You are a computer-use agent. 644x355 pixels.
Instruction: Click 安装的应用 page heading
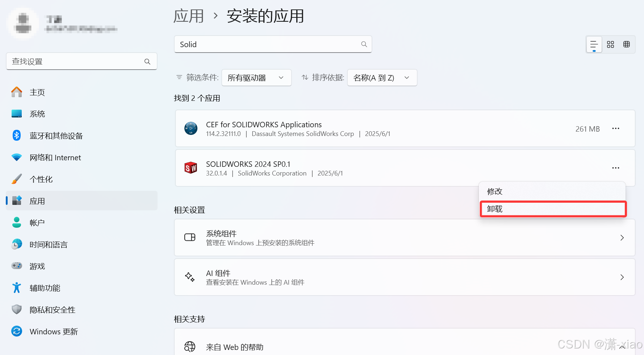coord(265,16)
